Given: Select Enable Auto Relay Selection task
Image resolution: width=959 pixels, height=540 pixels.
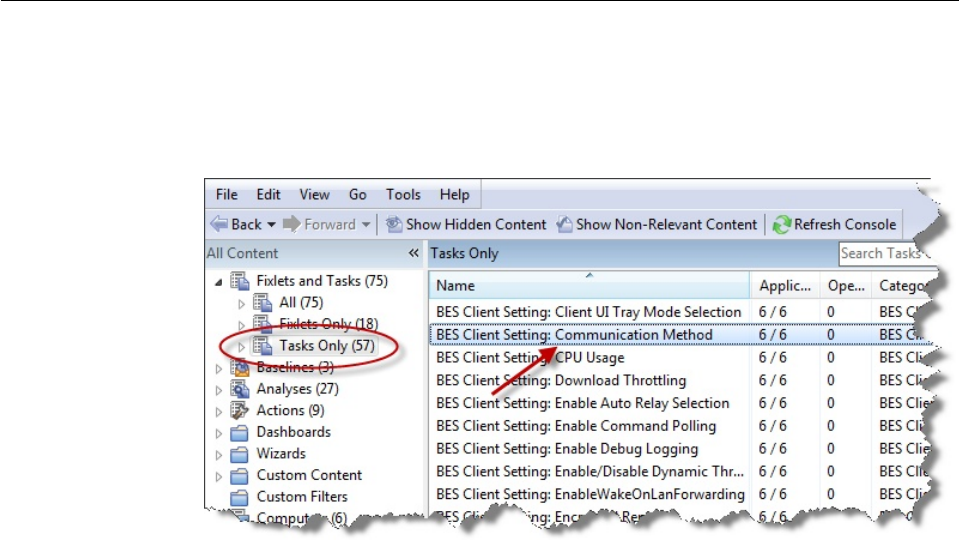Looking at the screenshot, I should [x=582, y=403].
